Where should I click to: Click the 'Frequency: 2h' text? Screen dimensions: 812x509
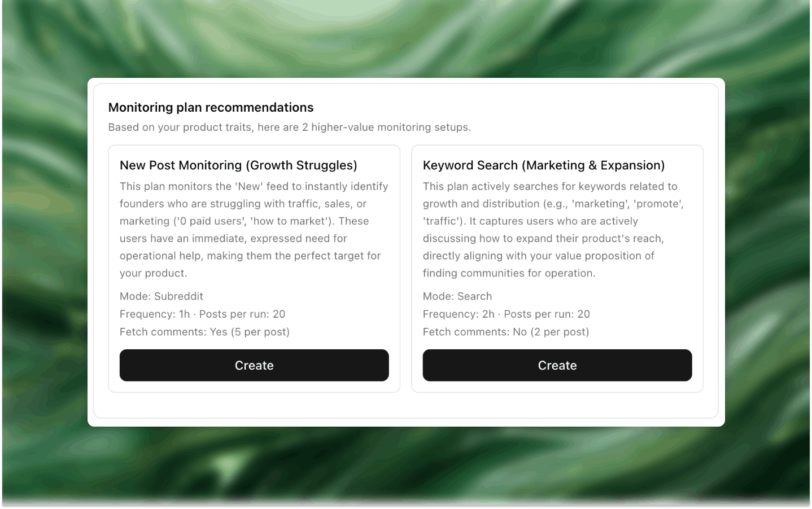click(x=459, y=314)
